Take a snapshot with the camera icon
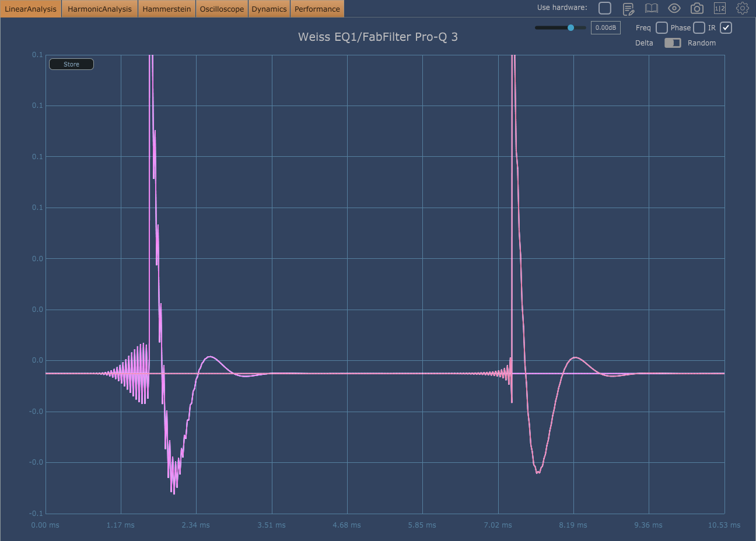This screenshot has height=541, width=756. (697, 8)
